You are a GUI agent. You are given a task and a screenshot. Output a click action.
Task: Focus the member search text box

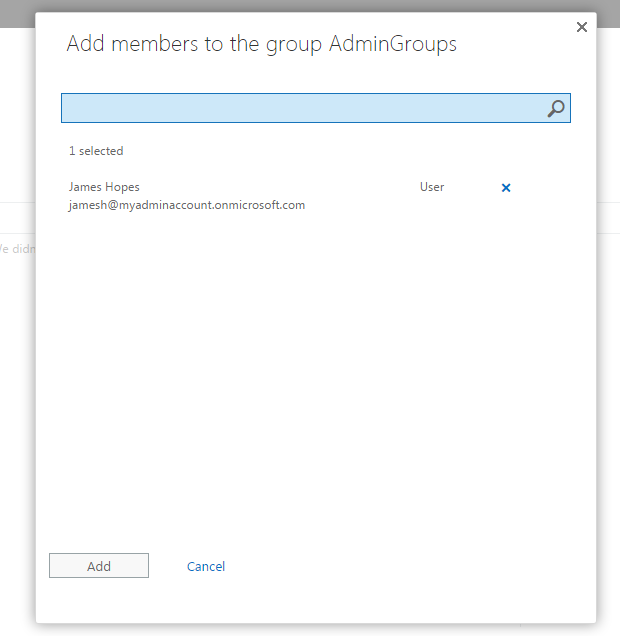click(x=300, y=109)
